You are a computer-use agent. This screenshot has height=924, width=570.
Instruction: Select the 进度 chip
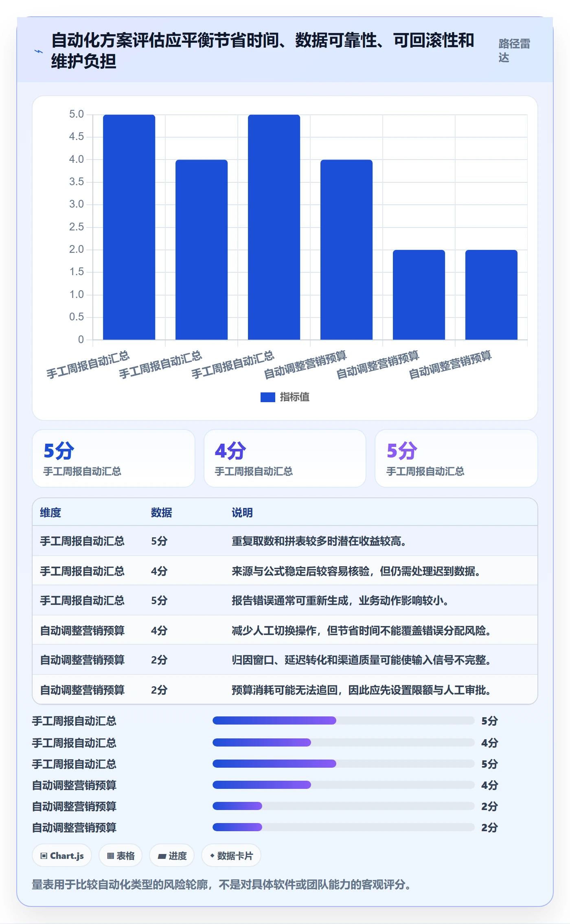tap(172, 856)
